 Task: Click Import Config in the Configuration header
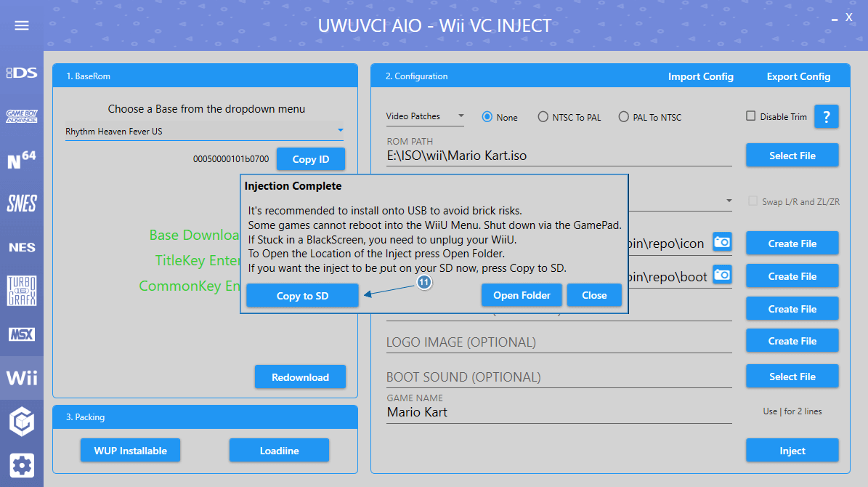[701, 76]
